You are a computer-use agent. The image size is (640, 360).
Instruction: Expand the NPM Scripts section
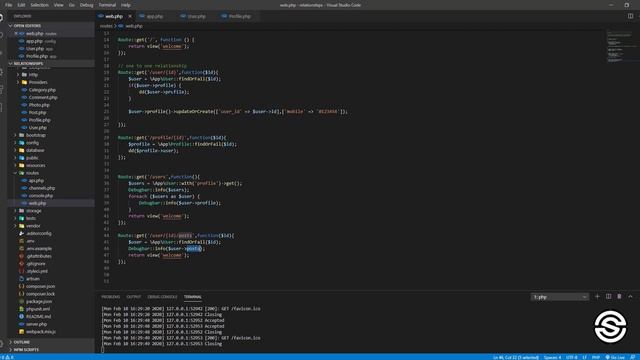click(51, 350)
